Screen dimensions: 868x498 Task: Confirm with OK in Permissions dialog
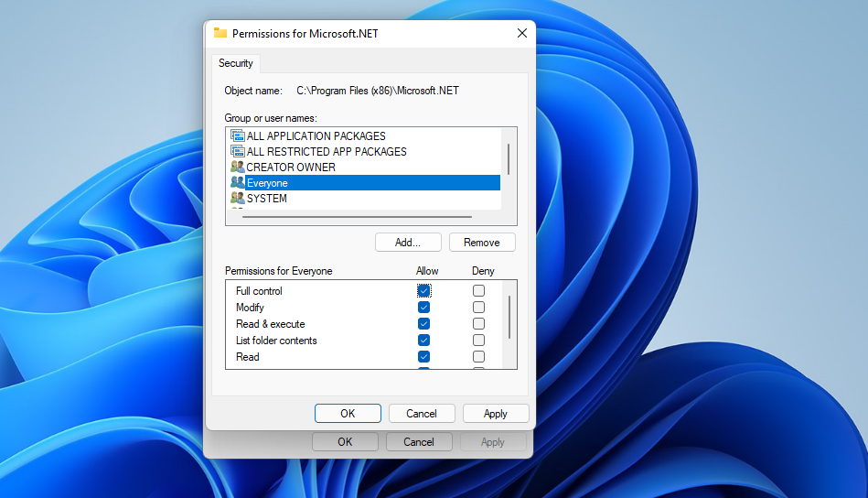point(348,413)
